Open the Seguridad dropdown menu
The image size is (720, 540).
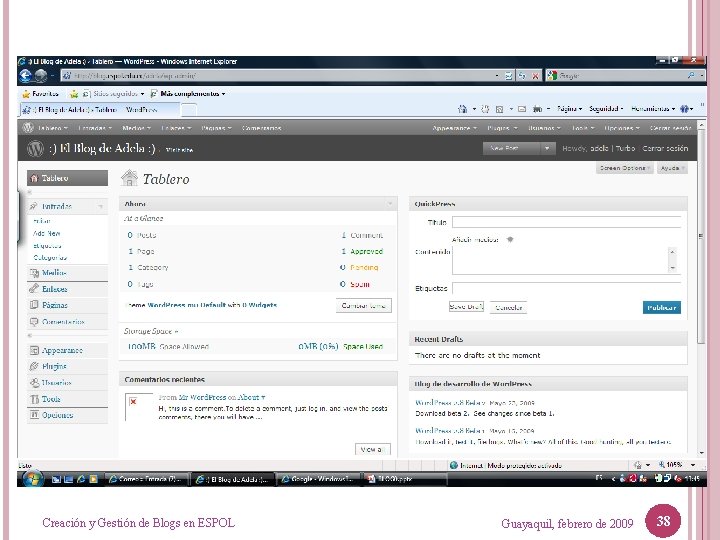pyautogui.click(x=606, y=109)
